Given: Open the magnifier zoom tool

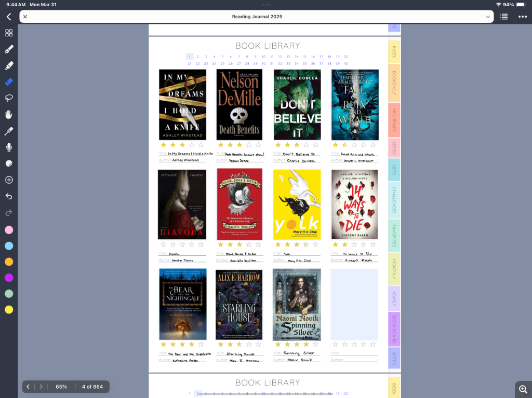Looking at the screenshot, I should [523, 390].
